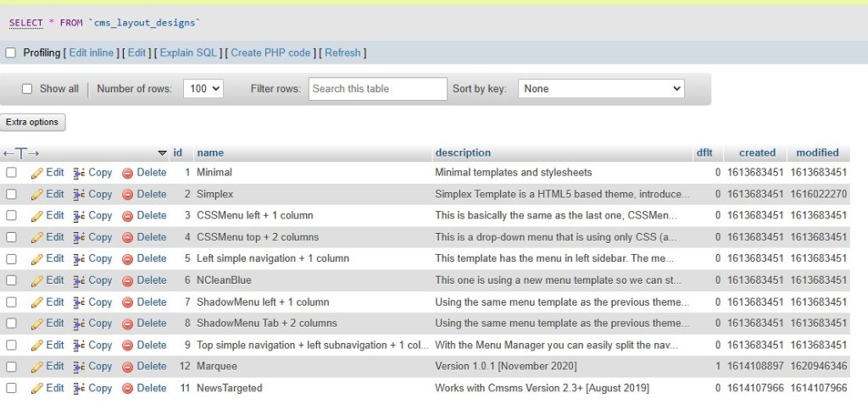This screenshot has width=868, height=415.
Task: Open the Sort by key dropdown
Action: click(x=601, y=89)
